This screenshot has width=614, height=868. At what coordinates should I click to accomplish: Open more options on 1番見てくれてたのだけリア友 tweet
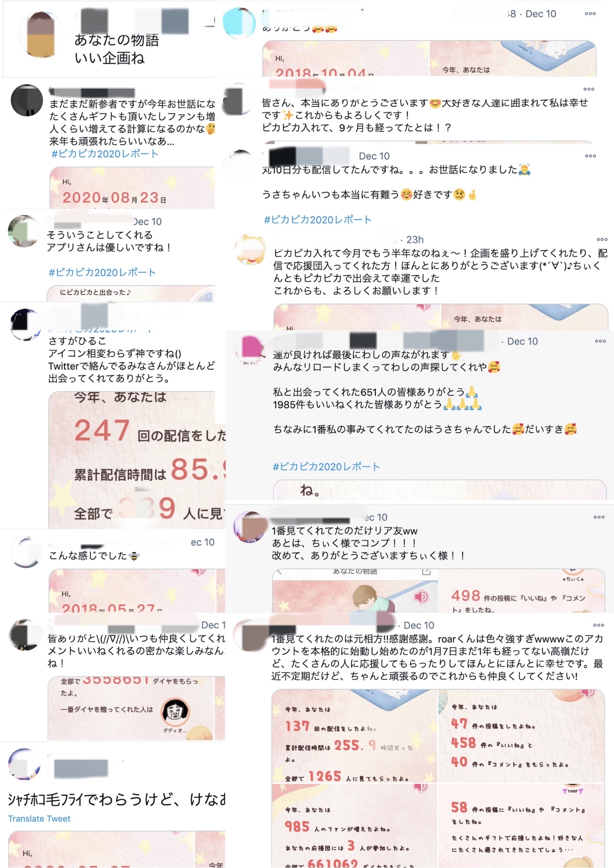tap(599, 517)
